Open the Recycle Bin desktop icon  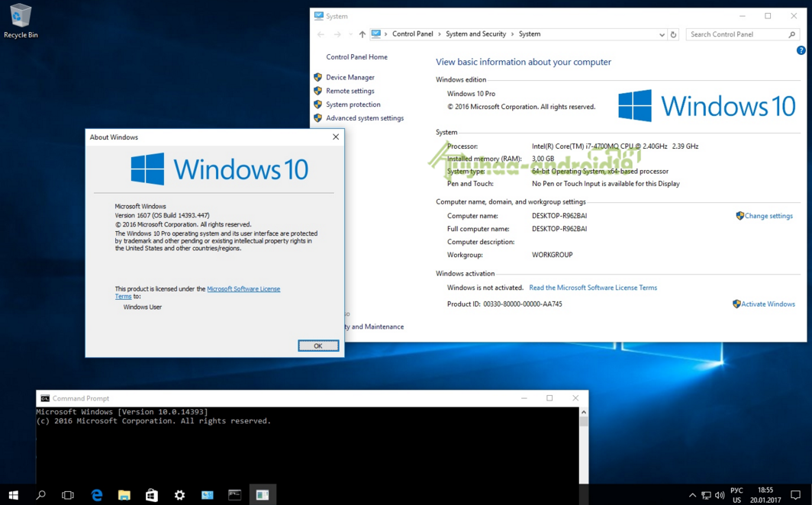click(x=20, y=21)
